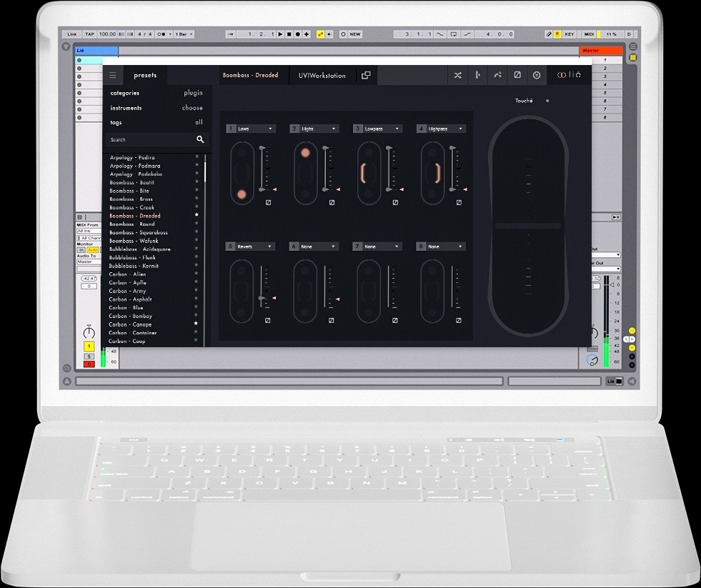Select preset Carbon - Asphalt

(130, 299)
